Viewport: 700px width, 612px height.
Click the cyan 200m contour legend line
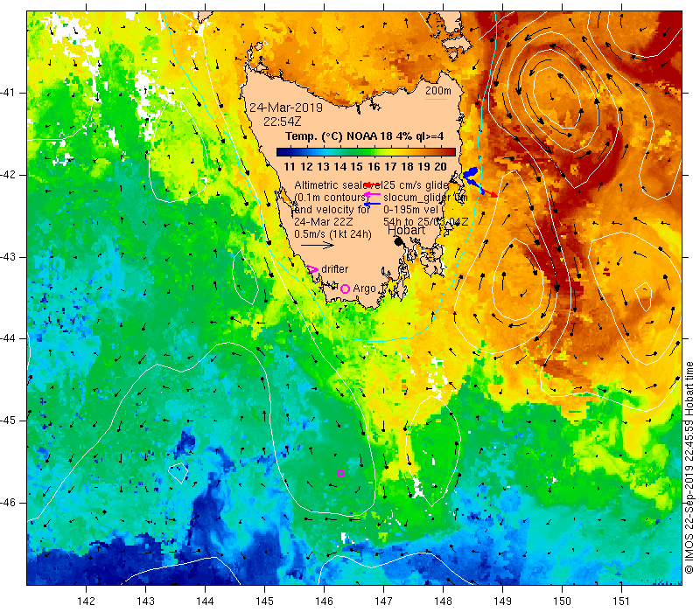click(x=436, y=99)
